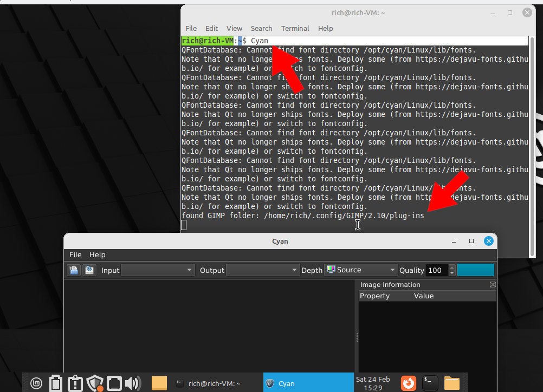The width and height of the screenshot is (543, 392).
Task: Minimize the Cyan window
Action: click(x=454, y=241)
